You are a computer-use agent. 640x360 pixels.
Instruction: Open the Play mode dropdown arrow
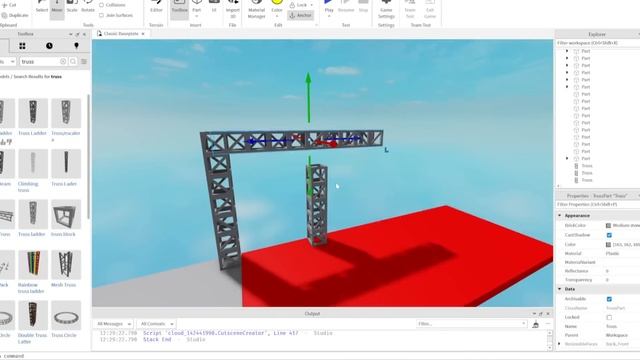pos(329,16)
